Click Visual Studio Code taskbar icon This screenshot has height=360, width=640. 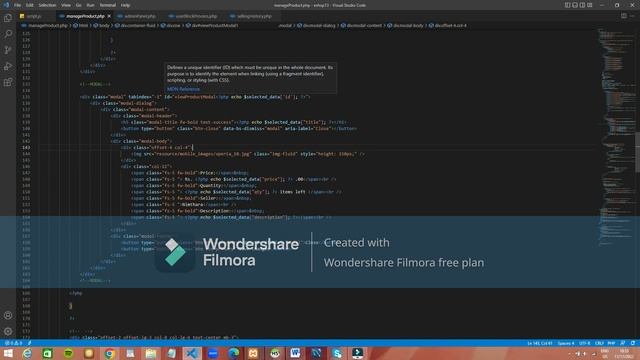point(192,353)
